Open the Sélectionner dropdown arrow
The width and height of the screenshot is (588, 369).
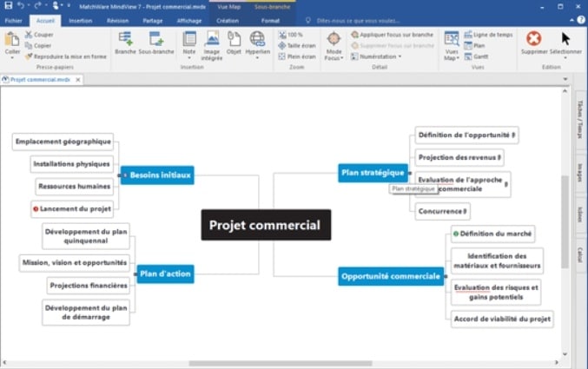565,58
